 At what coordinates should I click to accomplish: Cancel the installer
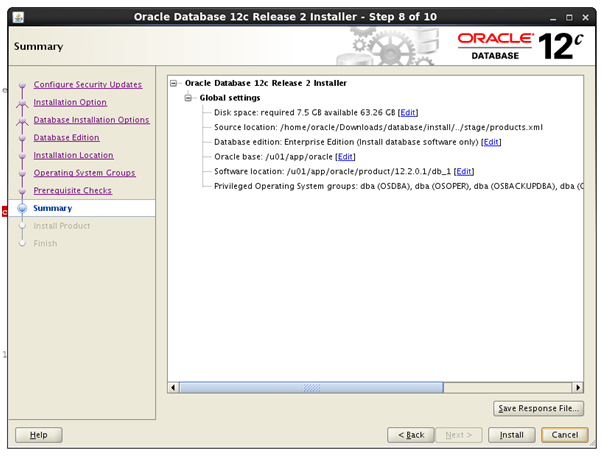click(565, 435)
